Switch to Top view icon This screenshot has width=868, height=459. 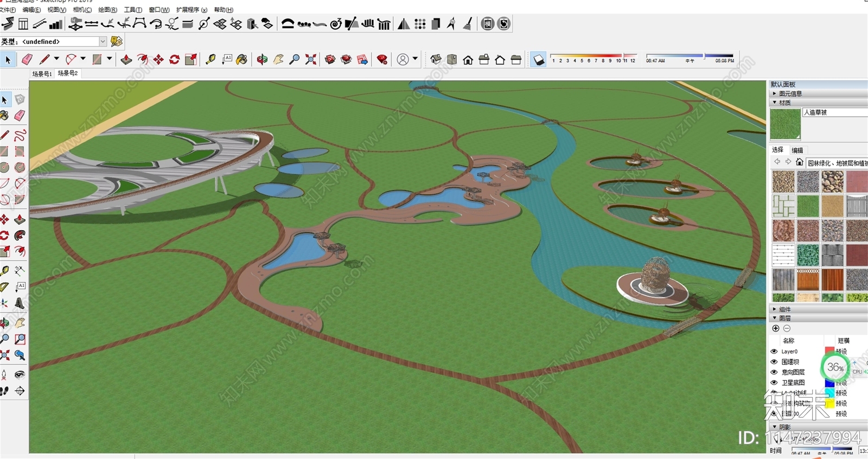coord(452,60)
